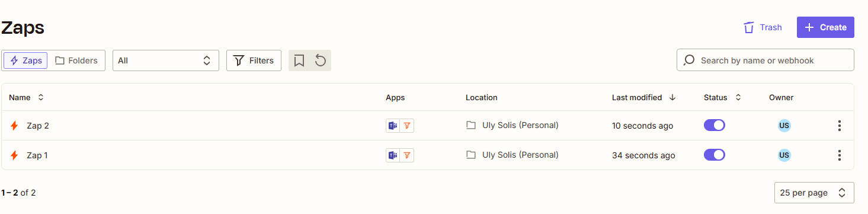Open the All dropdown selector

tap(166, 60)
